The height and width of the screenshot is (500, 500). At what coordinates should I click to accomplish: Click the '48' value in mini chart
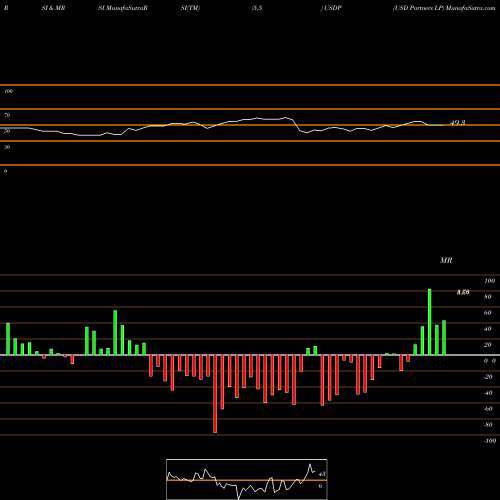coord(322,474)
